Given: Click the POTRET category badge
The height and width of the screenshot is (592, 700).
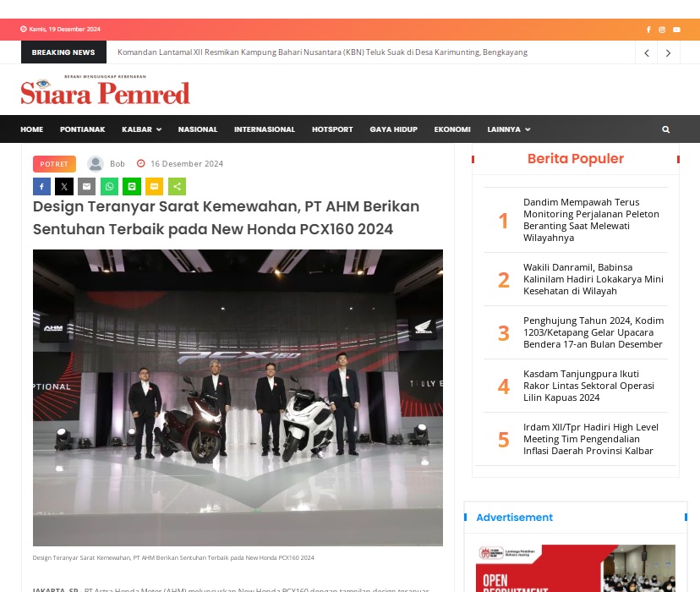Looking at the screenshot, I should 54,164.
